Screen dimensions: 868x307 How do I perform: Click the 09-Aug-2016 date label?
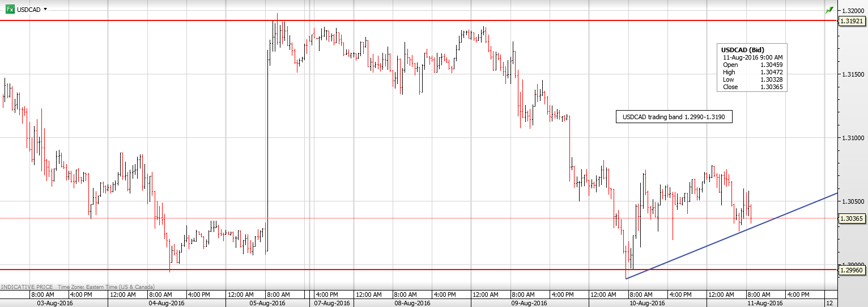(x=529, y=303)
